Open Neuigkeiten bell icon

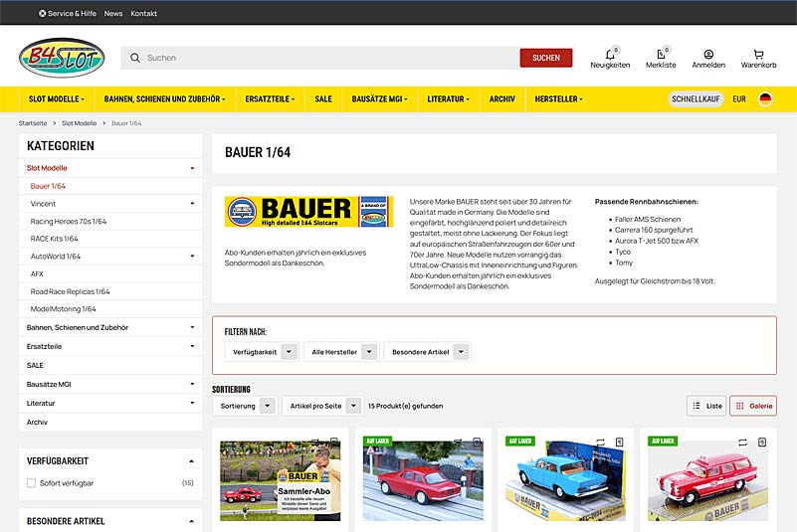coord(610,54)
